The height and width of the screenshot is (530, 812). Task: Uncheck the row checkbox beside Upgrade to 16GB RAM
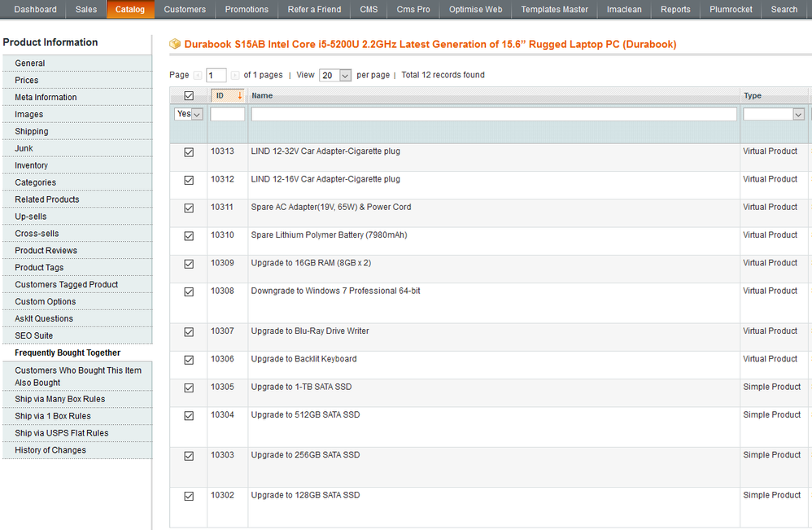188,264
